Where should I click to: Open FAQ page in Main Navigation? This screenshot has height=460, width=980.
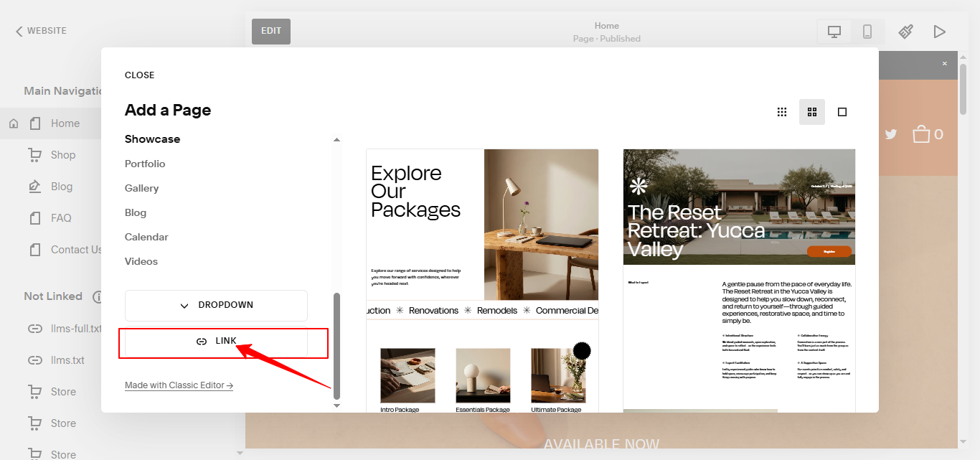pos(61,218)
